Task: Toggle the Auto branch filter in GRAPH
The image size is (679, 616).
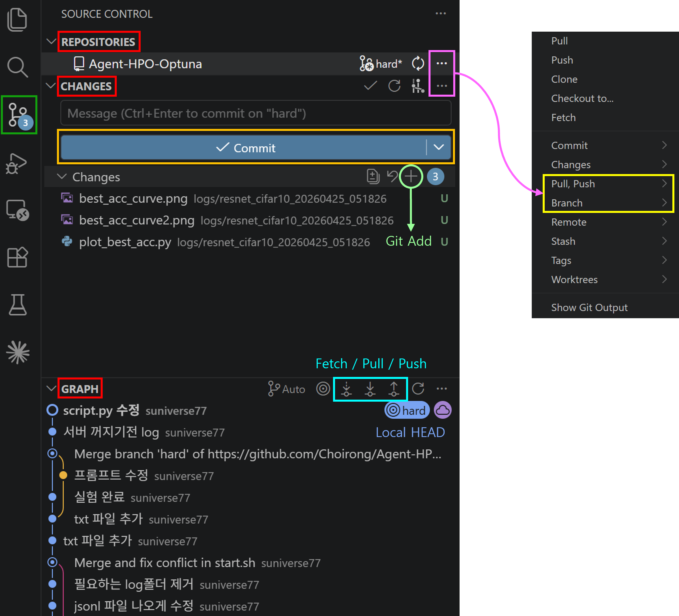Action: click(x=286, y=389)
